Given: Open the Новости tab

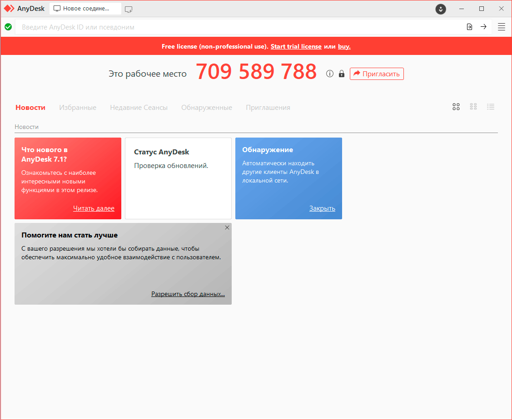Looking at the screenshot, I should tap(30, 107).
